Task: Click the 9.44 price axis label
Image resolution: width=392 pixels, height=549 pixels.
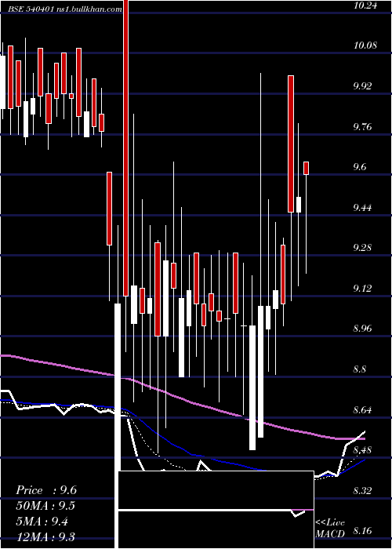Action: click(362, 207)
